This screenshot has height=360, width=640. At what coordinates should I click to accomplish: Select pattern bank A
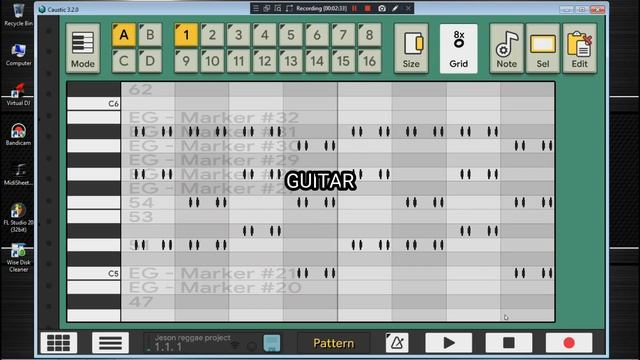[124, 35]
